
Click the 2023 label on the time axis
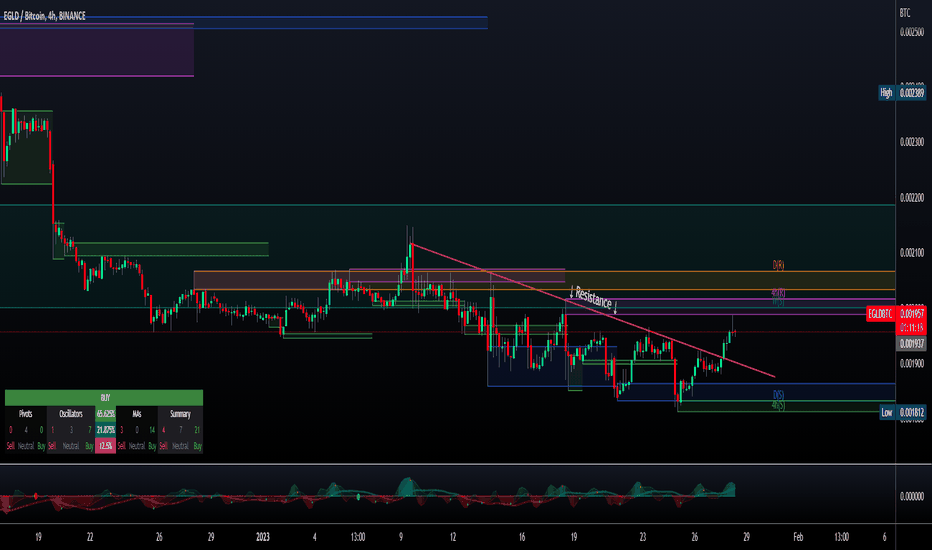(263, 537)
